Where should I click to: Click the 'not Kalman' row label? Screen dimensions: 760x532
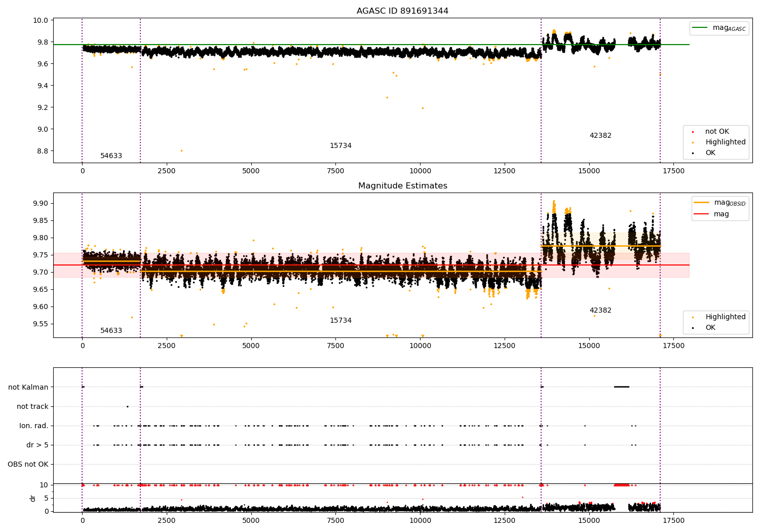click(x=28, y=387)
